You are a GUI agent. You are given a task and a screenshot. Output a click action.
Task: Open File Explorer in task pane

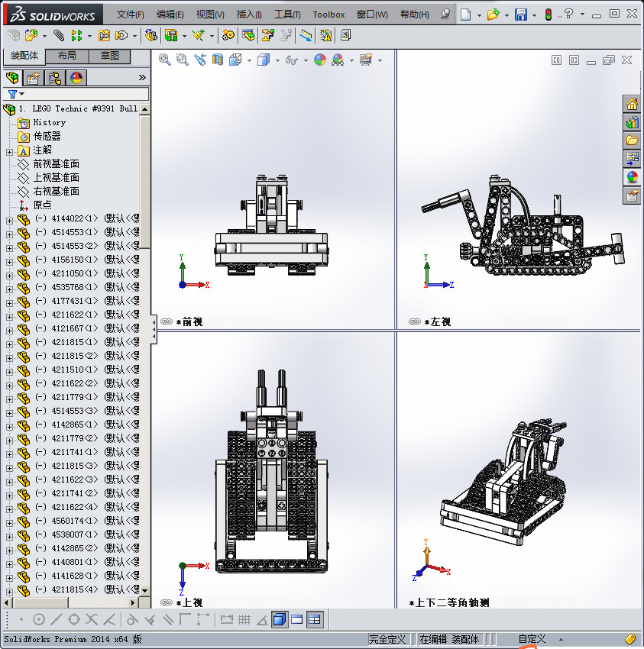632,140
